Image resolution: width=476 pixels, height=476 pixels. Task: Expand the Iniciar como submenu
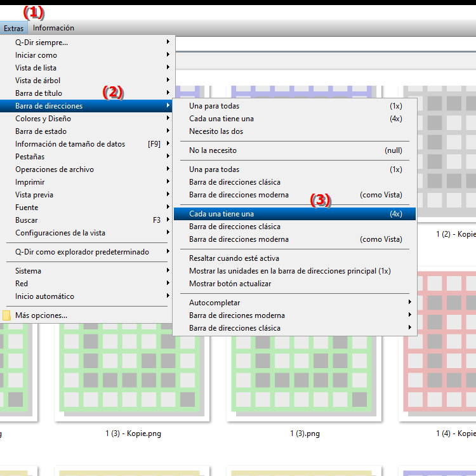click(86, 55)
